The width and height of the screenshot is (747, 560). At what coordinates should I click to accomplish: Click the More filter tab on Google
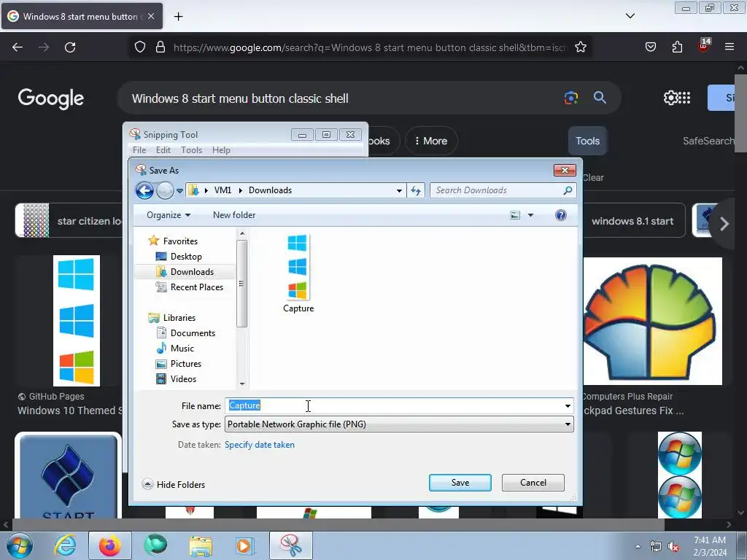pyautogui.click(x=431, y=141)
